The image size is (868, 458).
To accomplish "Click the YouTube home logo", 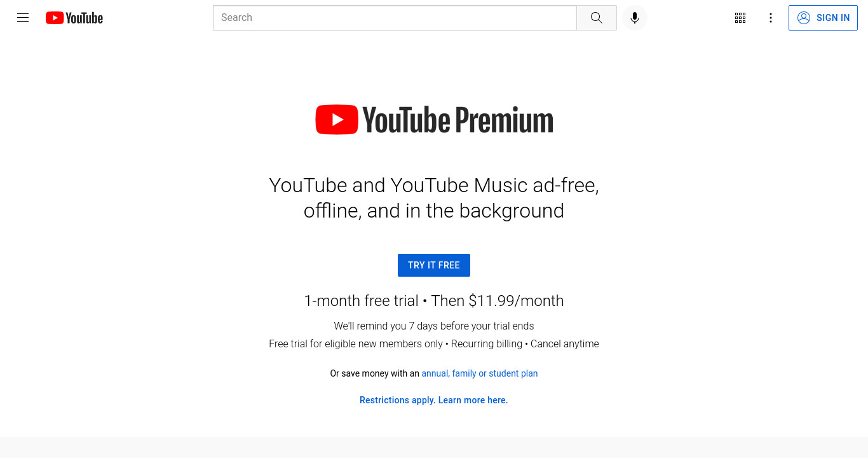I will click(74, 18).
